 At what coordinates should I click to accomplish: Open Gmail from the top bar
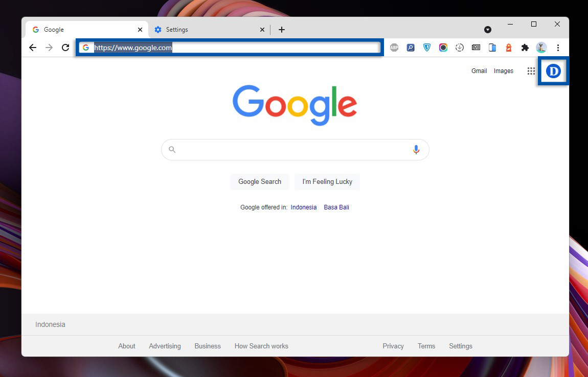coord(479,71)
